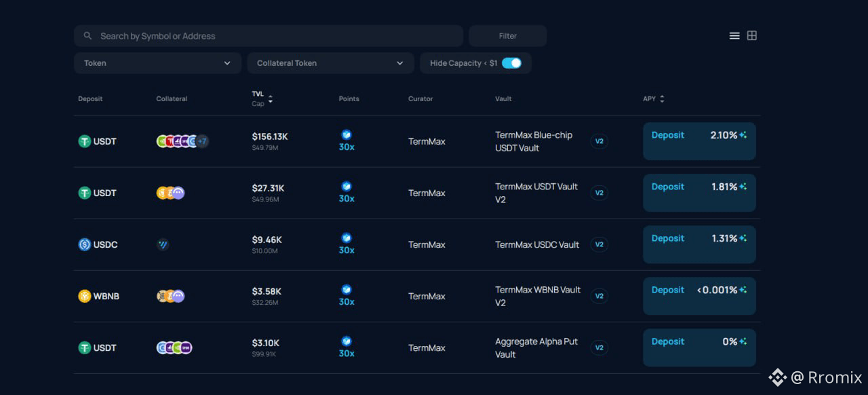868x395 pixels.
Task: Click Vault column header
Action: pyautogui.click(x=503, y=99)
